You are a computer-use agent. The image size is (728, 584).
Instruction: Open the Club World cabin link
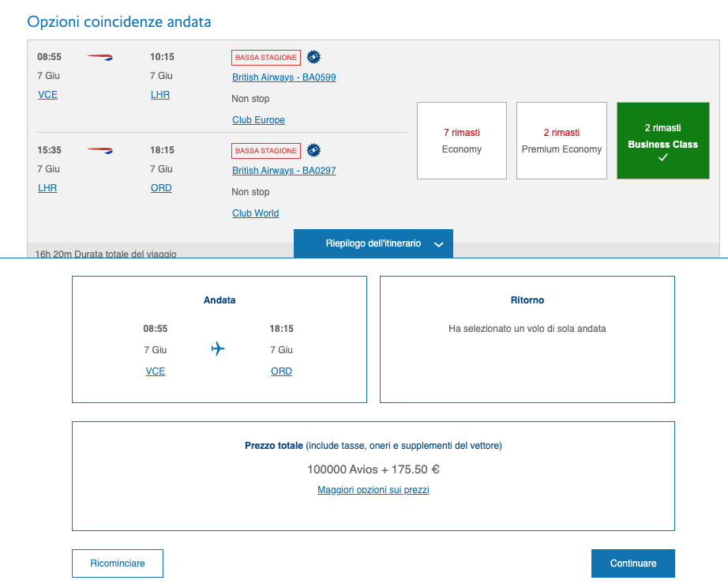[x=255, y=213]
